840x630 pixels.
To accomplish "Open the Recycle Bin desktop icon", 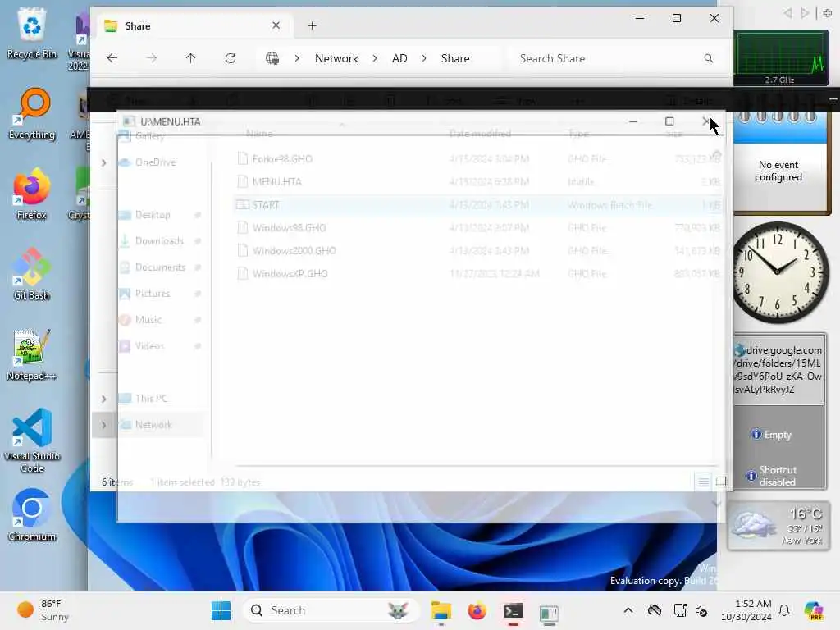I will [x=32, y=34].
